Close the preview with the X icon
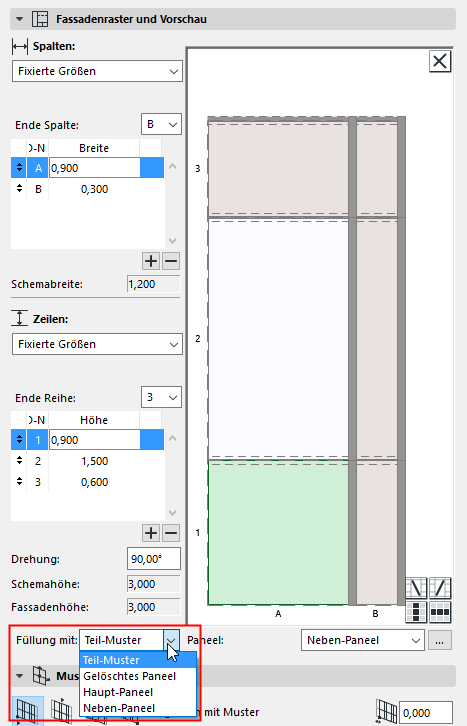Screen dimensions: 467x726 440,61
